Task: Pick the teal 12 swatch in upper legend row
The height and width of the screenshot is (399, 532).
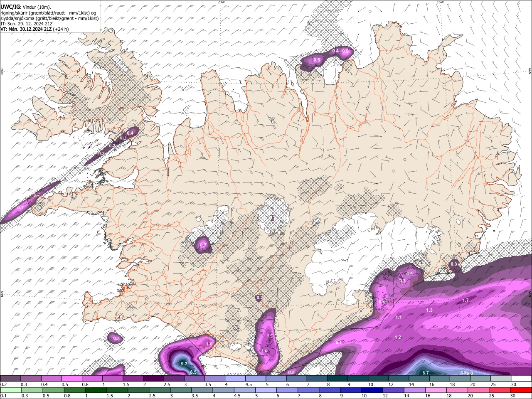Action: (x=399, y=378)
